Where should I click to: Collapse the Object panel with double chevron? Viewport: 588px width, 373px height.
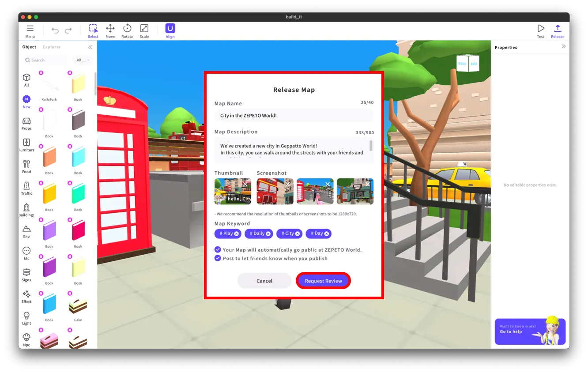90,47
